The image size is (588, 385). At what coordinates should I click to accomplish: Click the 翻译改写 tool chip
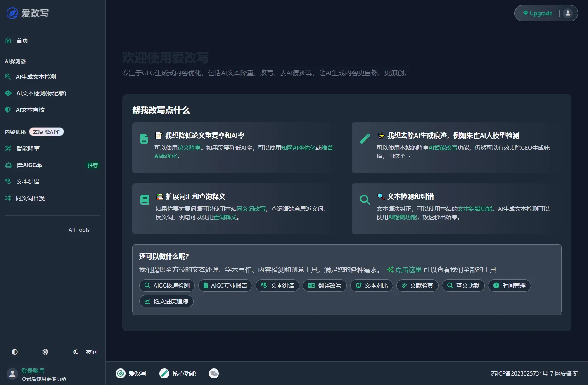[x=325, y=286]
